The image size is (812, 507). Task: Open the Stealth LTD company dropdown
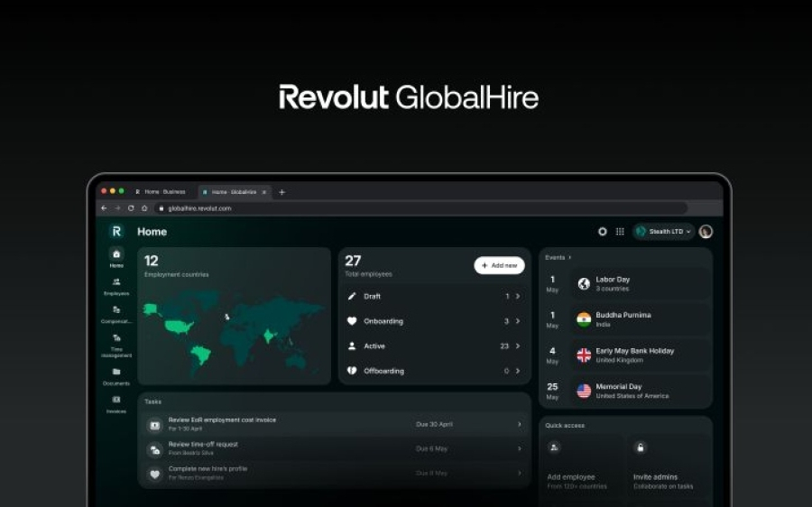pyautogui.click(x=663, y=232)
